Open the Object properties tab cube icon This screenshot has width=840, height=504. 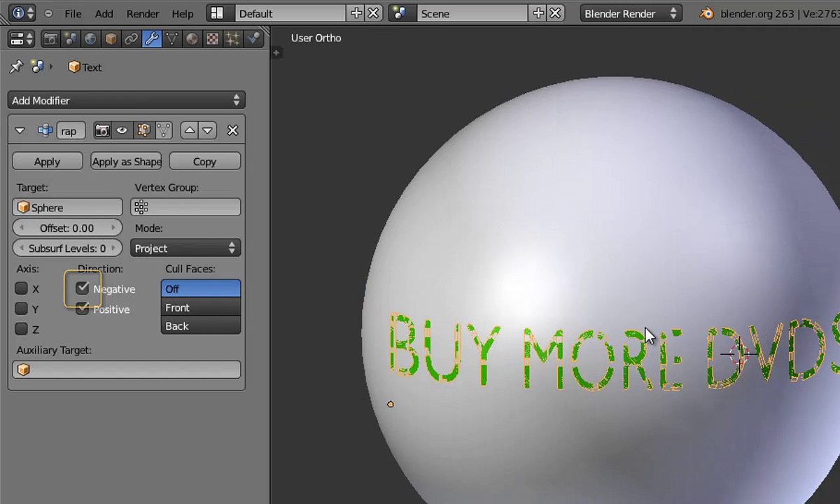[111, 39]
